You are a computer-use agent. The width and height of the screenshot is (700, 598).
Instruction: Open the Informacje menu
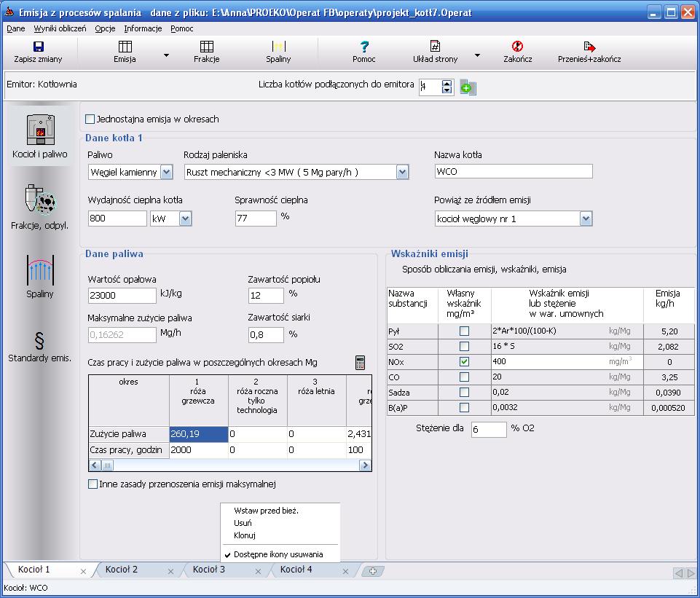[x=143, y=28]
